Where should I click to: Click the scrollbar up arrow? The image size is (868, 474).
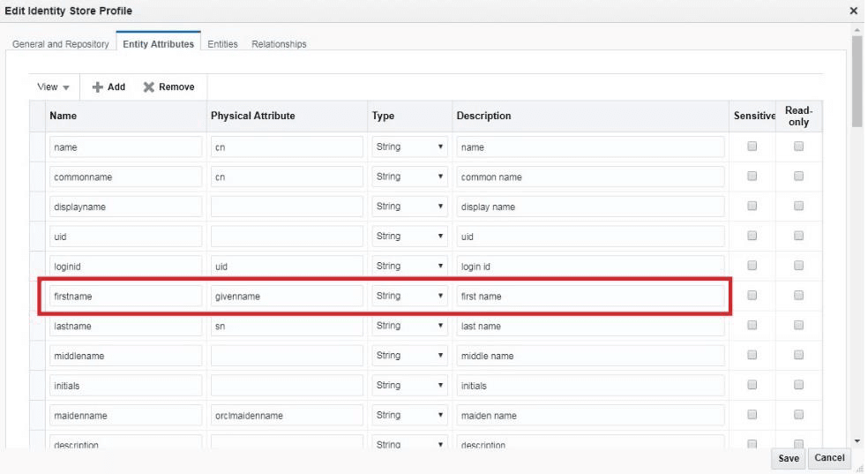pyautogui.click(x=857, y=29)
